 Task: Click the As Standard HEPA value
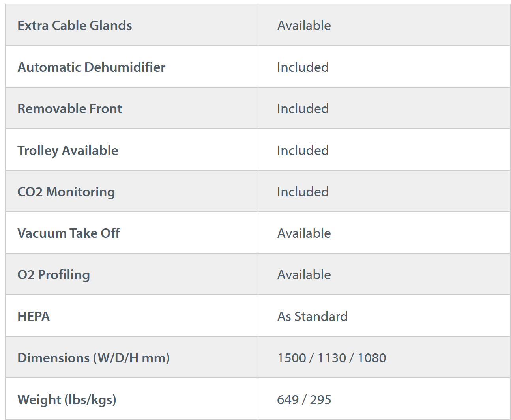[312, 317]
